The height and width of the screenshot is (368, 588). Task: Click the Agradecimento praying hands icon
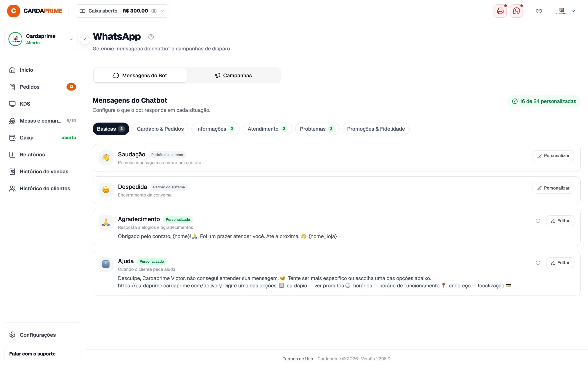(x=106, y=222)
